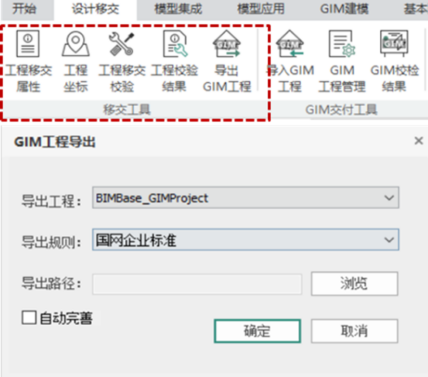Viewport: 428px width, 377px height.
Task: Open GIM校检结果 tool
Action: (x=394, y=61)
